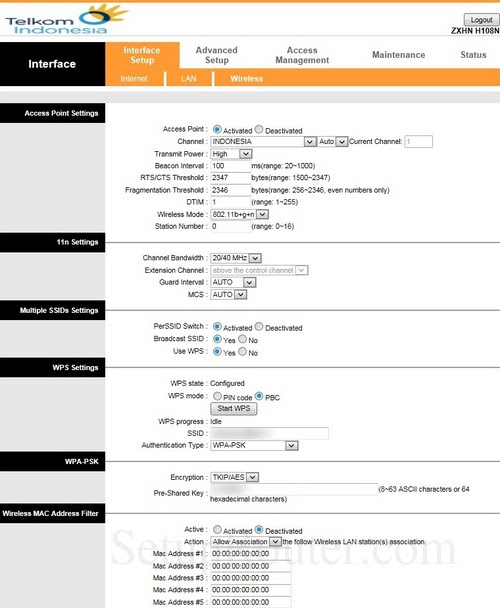Set Broadcast SSID to No

click(x=242, y=339)
